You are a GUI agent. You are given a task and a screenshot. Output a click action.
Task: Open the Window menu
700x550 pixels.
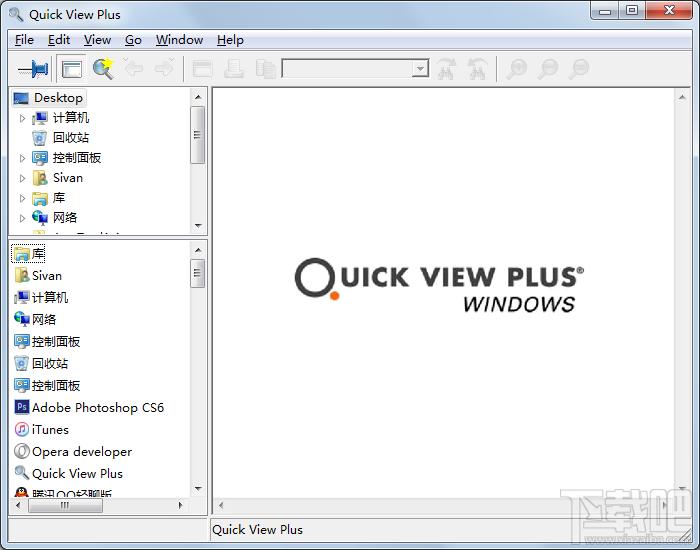pos(179,40)
